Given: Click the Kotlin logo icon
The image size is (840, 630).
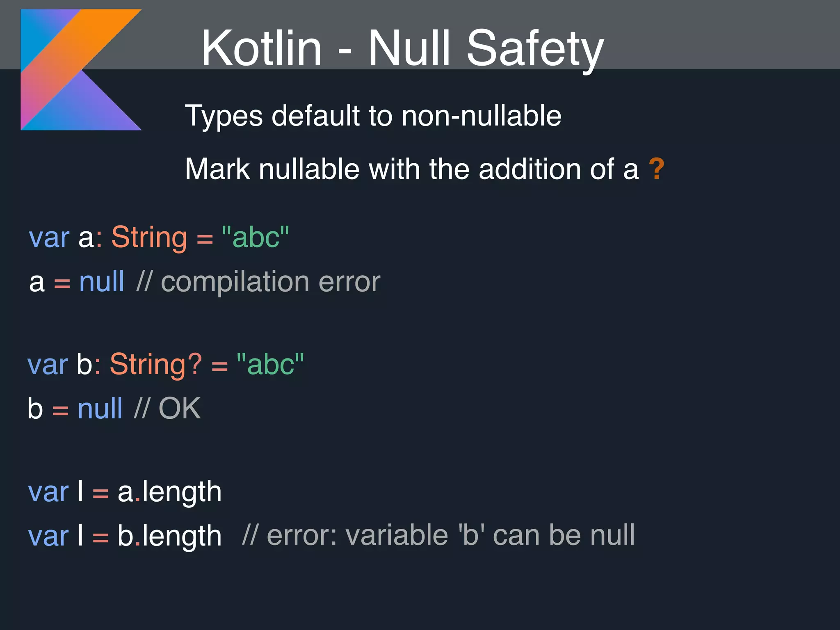Looking at the screenshot, I should pyautogui.click(x=81, y=70).
